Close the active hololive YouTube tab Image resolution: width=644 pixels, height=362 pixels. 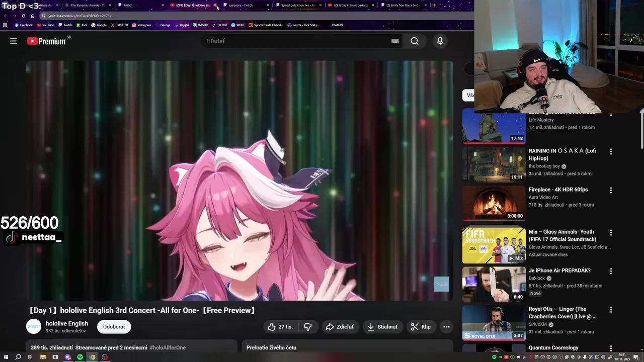coord(215,5)
